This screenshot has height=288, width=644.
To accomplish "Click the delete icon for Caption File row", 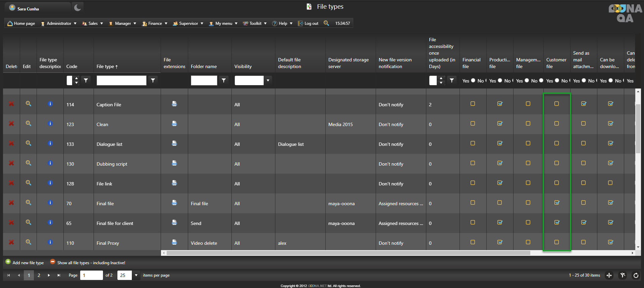I will click(11, 104).
